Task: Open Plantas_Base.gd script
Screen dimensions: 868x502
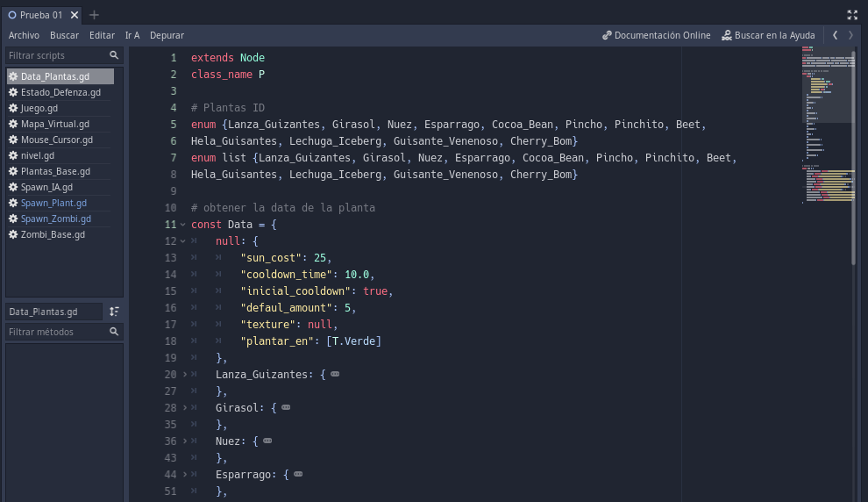Action: click(x=60, y=171)
